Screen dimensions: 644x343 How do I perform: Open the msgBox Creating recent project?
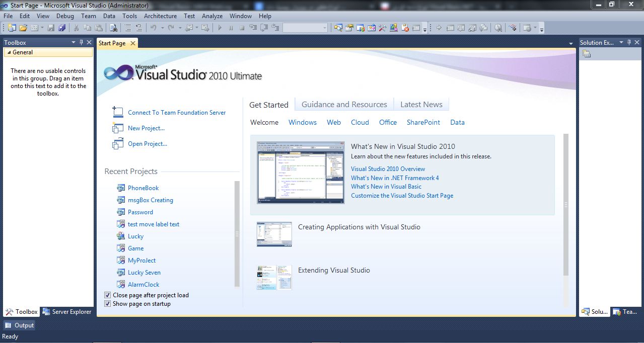151,200
